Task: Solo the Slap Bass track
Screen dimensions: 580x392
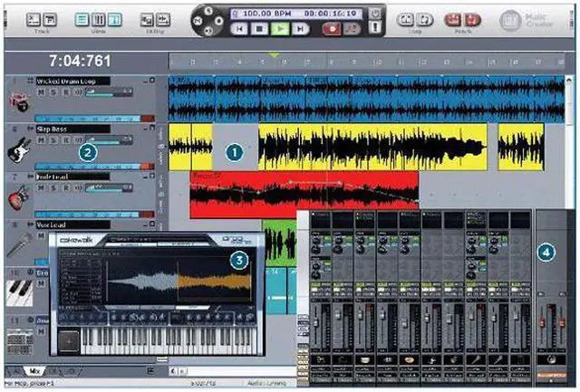Action: click(53, 140)
